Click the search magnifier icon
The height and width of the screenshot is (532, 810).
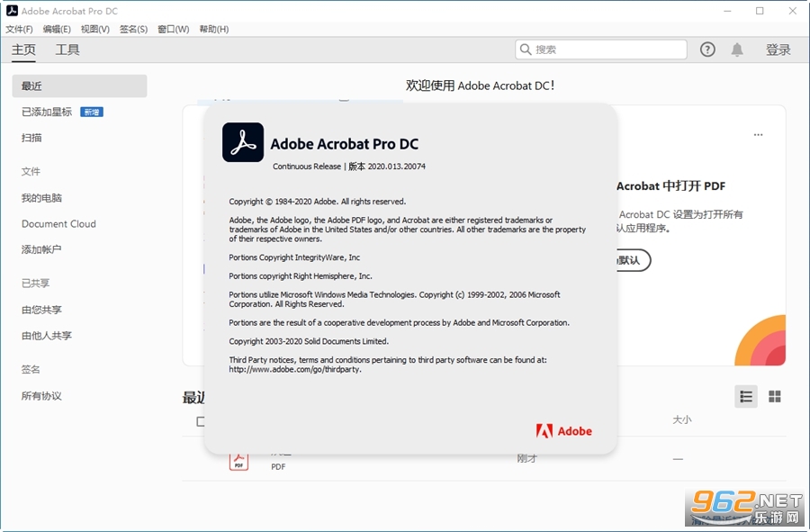(x=526, y=50)
